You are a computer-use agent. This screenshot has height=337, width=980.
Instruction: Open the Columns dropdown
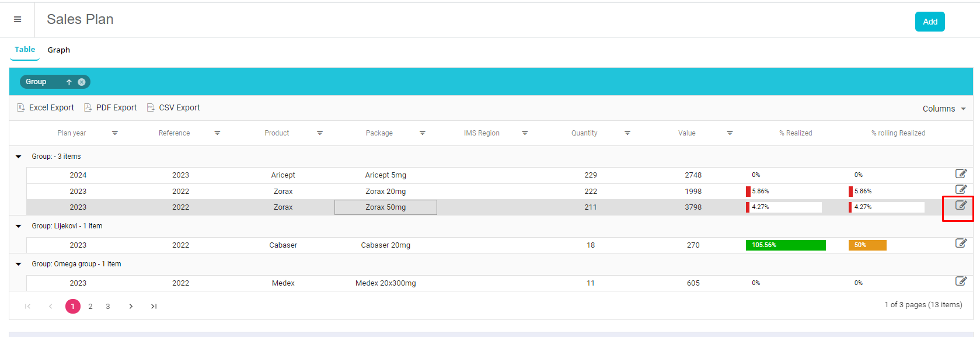[944, 109]
